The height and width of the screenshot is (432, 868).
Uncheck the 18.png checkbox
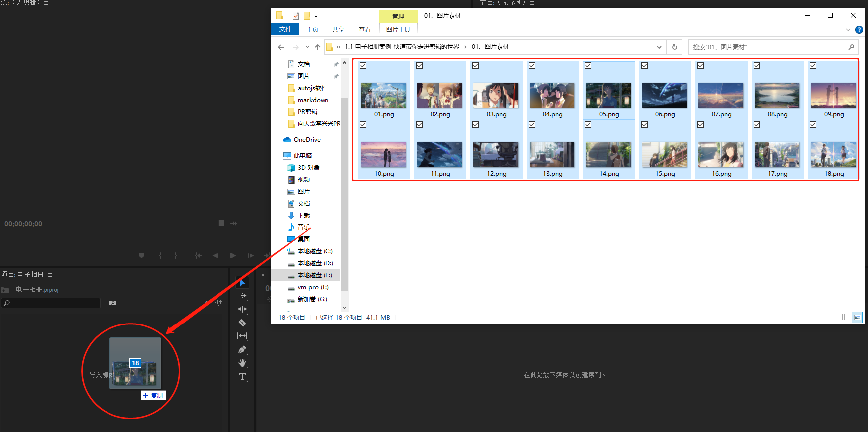[x=813, y=125]
